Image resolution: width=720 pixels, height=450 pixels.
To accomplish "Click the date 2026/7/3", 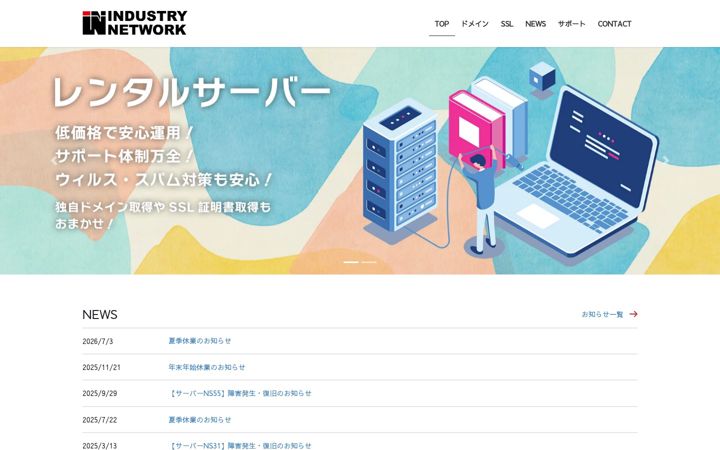I will tap(98, 341).
